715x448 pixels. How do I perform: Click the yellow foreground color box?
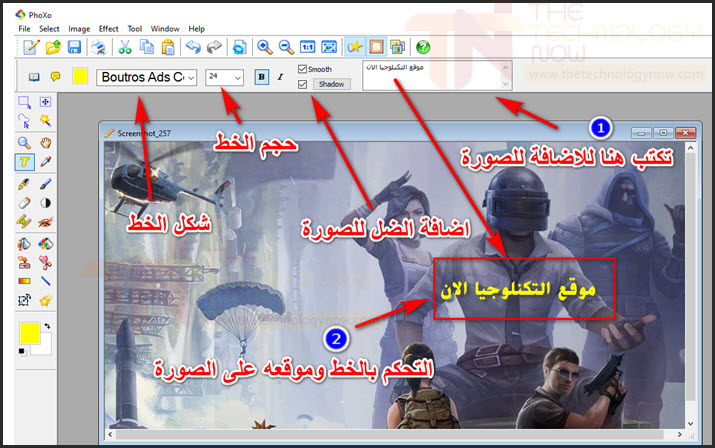pos(30,333)
